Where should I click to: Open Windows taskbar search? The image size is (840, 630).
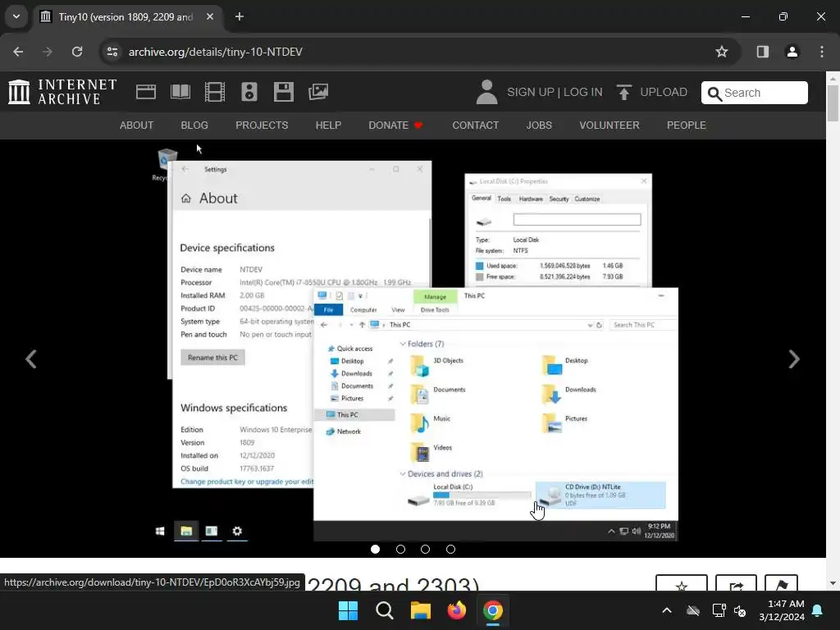[384, 610]
